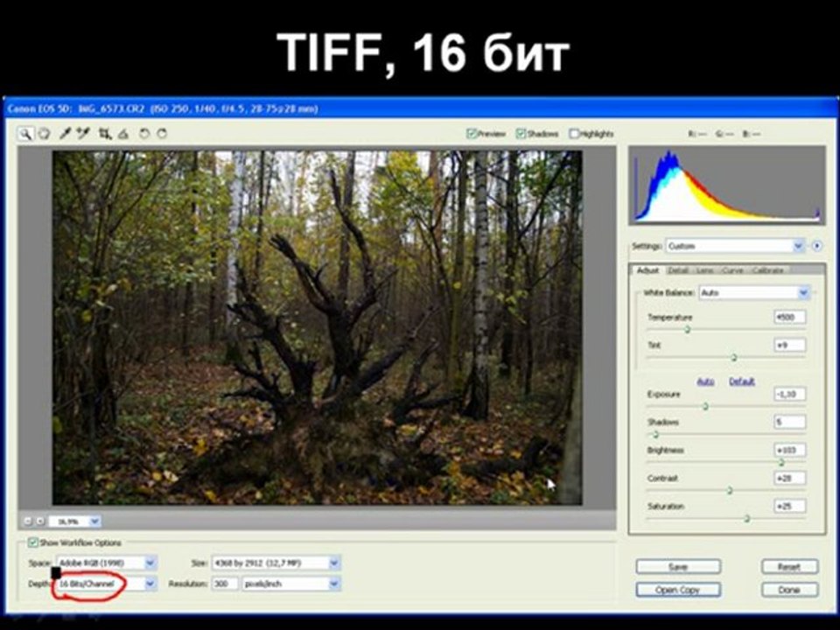Click the Shadows value field
The image size is (840, 630).
[x=789, y=422]
